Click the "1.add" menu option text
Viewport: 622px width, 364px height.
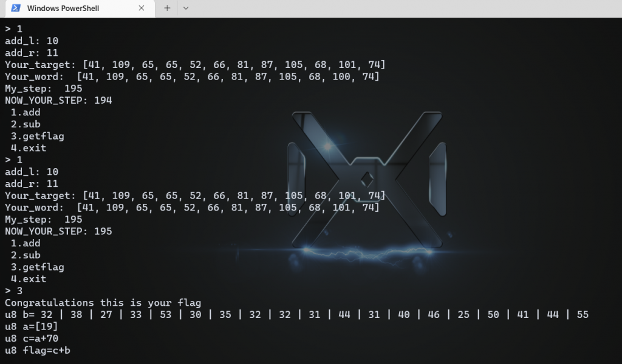tap(26, 112)
